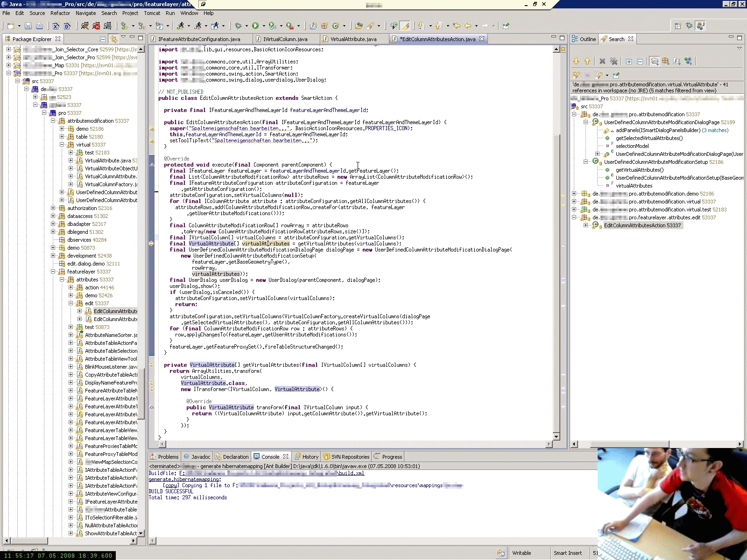Click the Debug bug icon in toolbar
747x560 pixels.
click(238, 26)
